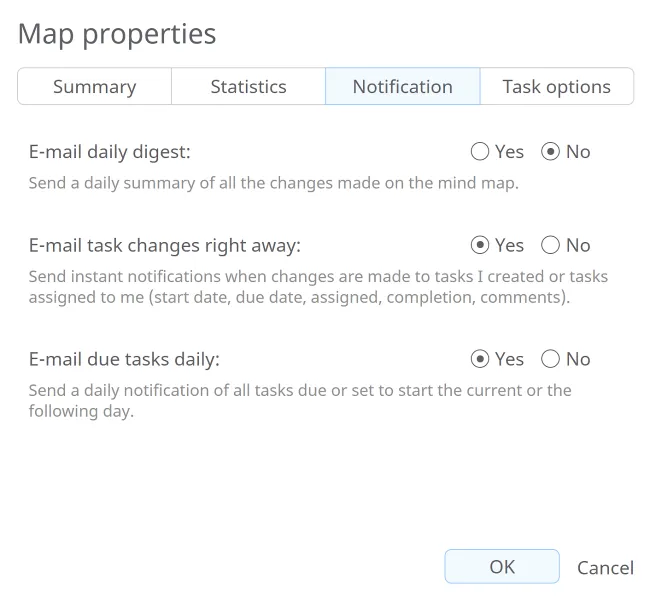Turn off E-mail due tasks daily via No
Screen dimensions: 650x596
550,359
